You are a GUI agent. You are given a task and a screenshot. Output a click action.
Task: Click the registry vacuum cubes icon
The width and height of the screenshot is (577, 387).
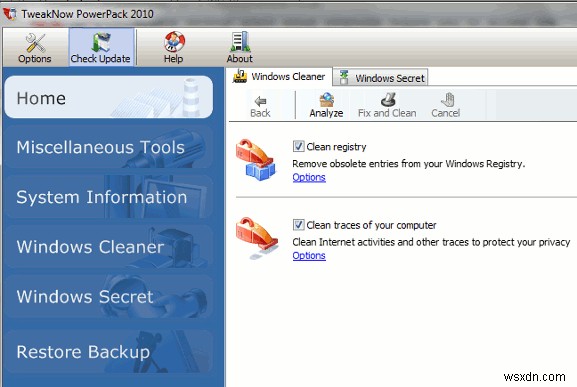click(256, 160)
